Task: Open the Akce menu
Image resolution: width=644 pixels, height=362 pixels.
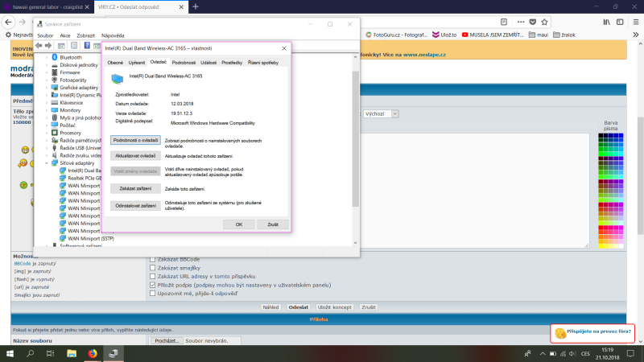Action: point(65,35)
